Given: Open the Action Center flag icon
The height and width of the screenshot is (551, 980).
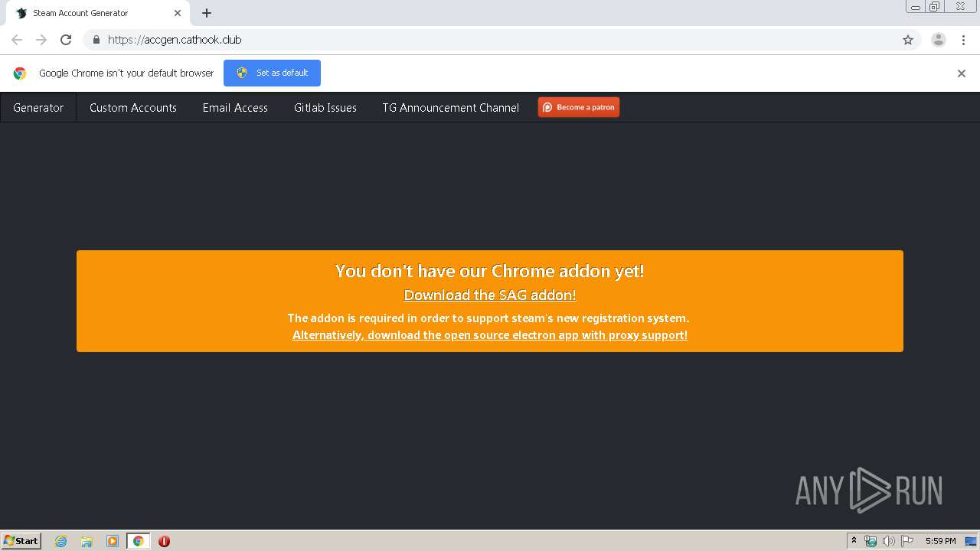Looking at the screenshot, I should tap(907, 541).
